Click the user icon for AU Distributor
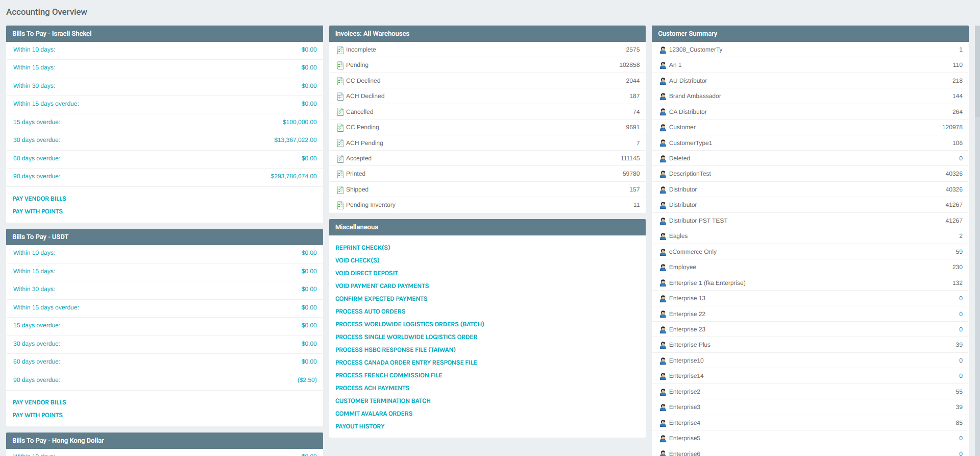 [x=663, y=81]
